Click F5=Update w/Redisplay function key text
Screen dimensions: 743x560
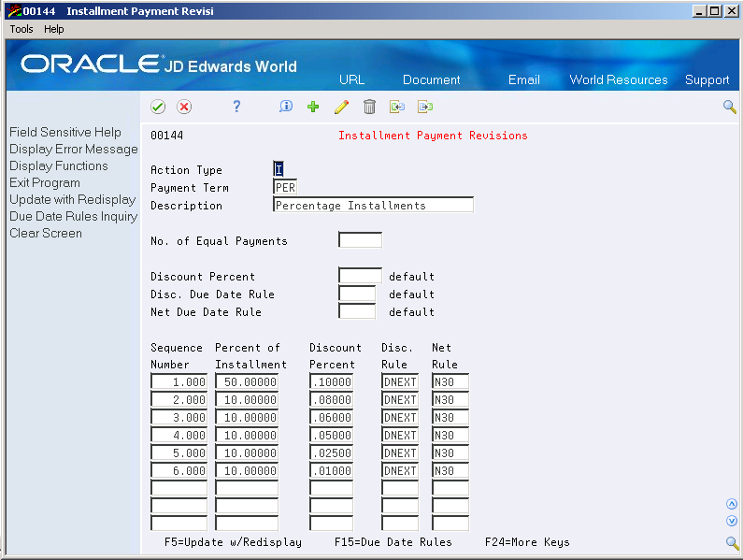click(x=233, y=542)
